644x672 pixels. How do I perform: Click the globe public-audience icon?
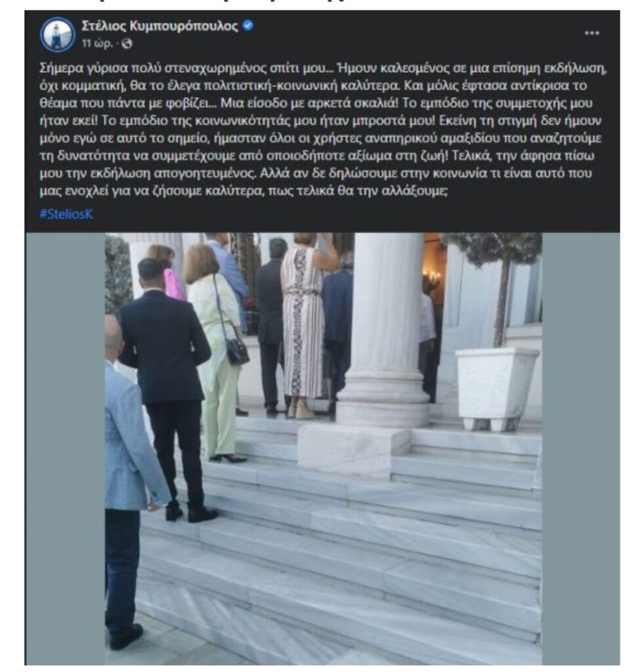127,43
